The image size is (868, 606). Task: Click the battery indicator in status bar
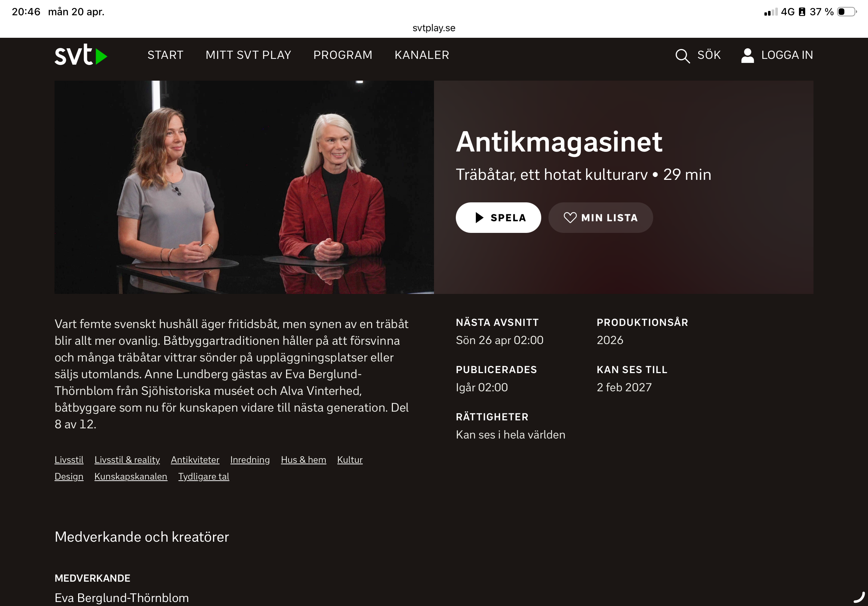coord(847,12)
